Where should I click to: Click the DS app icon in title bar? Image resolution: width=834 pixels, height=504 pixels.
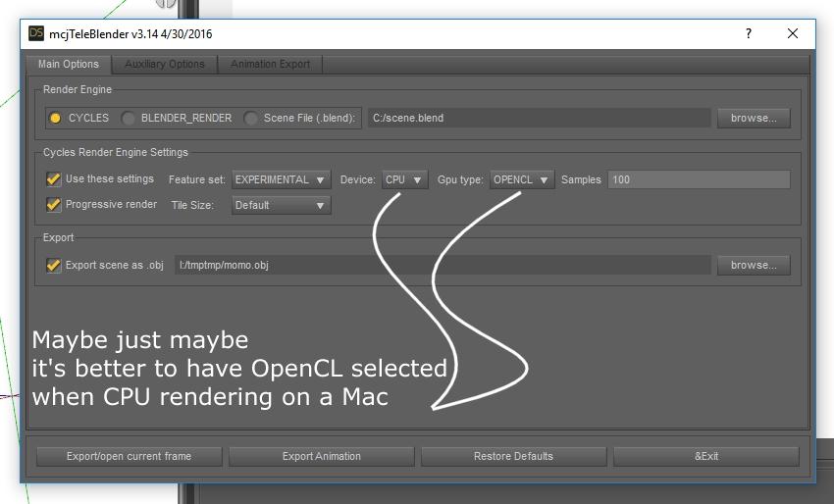coord(36,33)
